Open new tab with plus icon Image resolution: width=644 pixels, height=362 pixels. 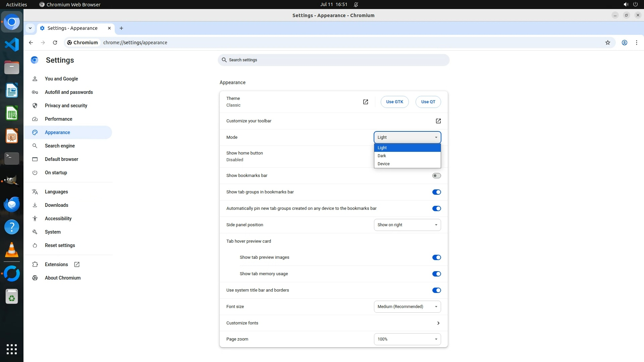tap(121, 28)
